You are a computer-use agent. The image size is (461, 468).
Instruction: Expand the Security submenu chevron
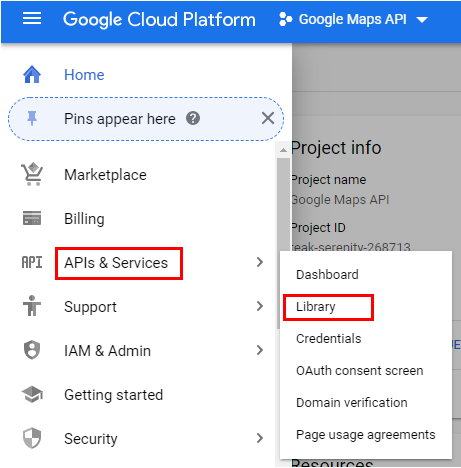pos(260,438)
